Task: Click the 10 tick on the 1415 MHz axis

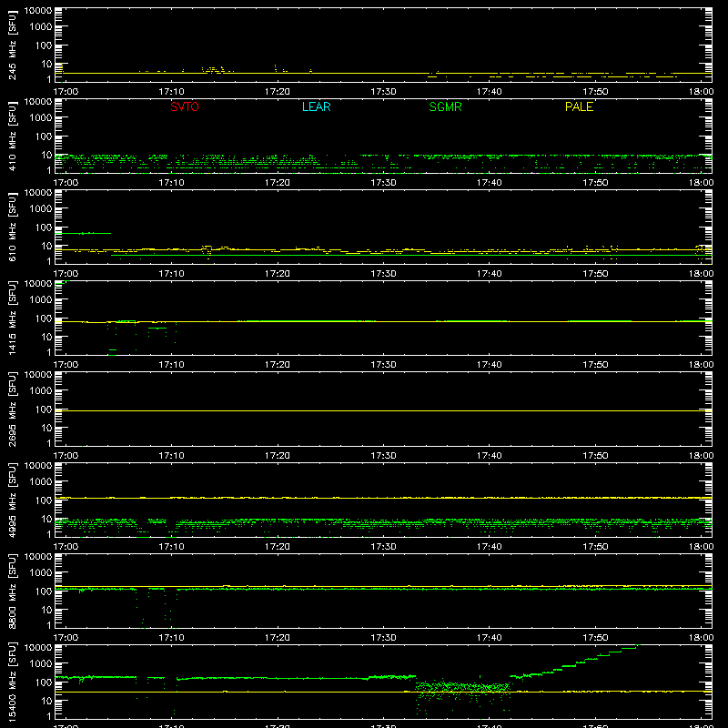Action: pos(46,337)
